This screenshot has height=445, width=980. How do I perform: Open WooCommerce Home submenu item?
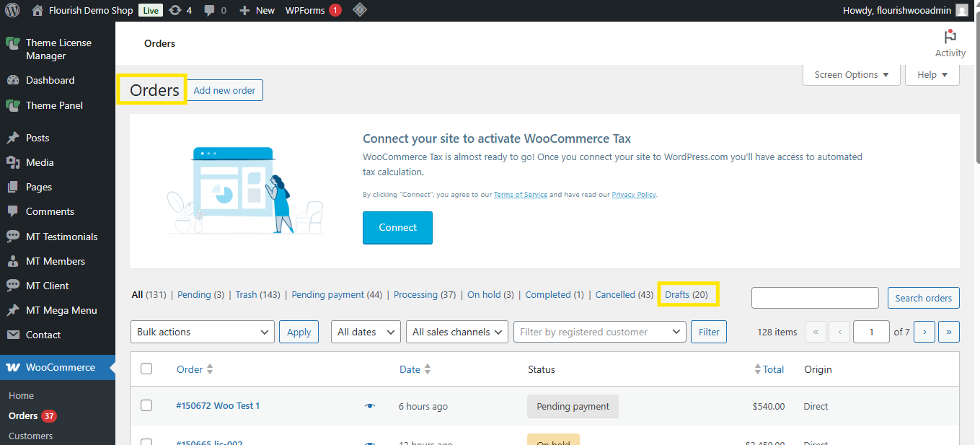[x=22, y=395]
